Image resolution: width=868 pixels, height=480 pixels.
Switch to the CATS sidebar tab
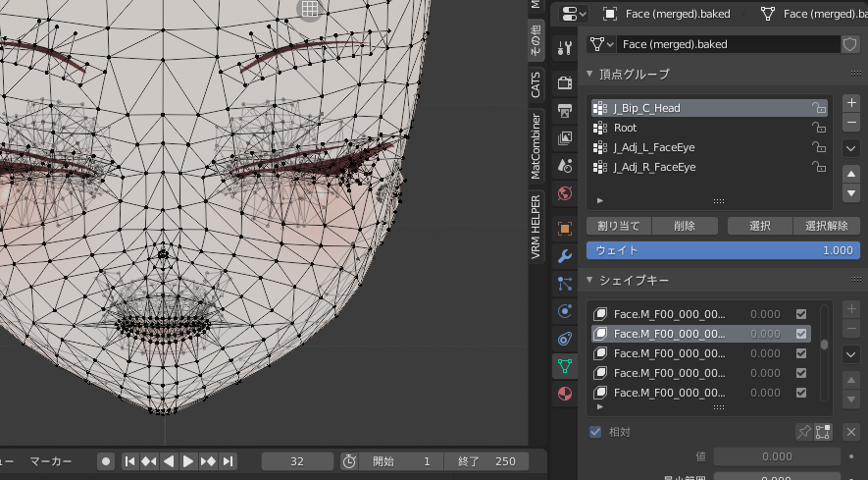click(x=536, y=84)
